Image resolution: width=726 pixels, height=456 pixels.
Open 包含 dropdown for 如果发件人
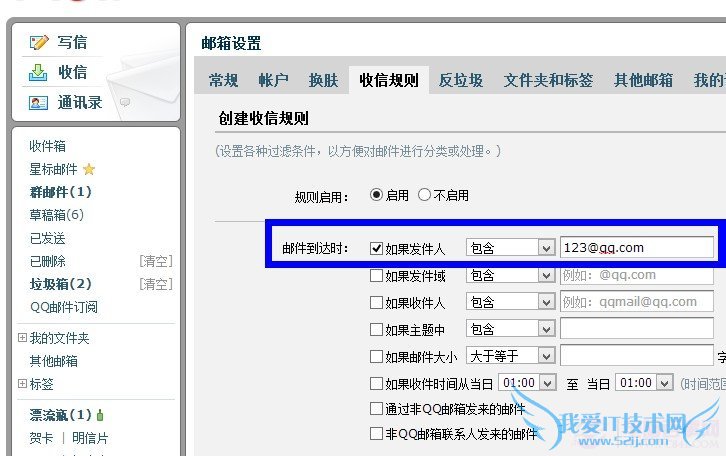pyautogui.click(x=510, y=248)
